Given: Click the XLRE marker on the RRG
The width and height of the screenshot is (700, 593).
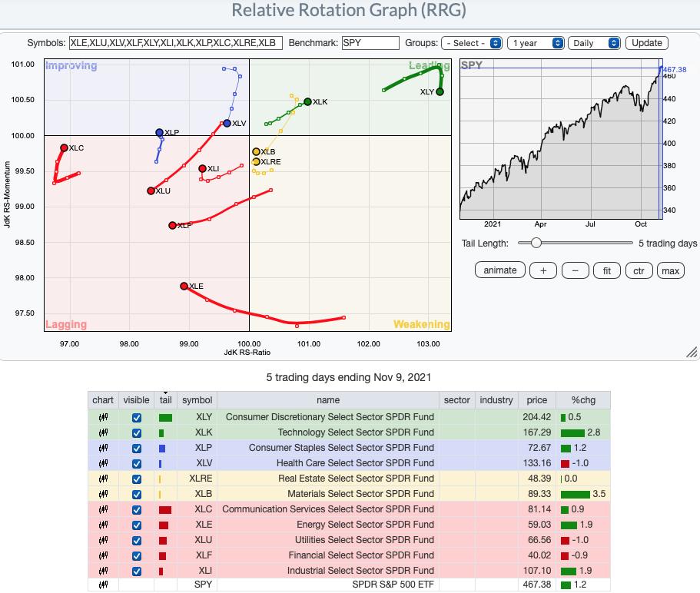Looking at the screenshot, I should (x=256, y=161).
